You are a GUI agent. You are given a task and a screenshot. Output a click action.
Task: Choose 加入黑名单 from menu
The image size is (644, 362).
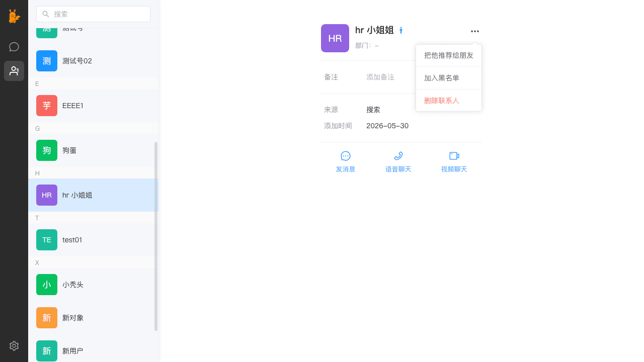pos(449,78)
